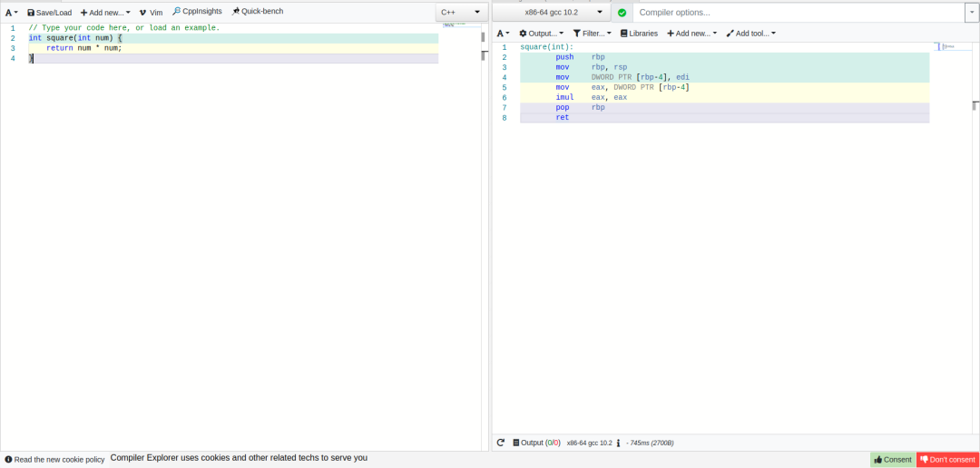Expand the compiler options history arrow
980x468 pixels.
[x=971, y=13]
